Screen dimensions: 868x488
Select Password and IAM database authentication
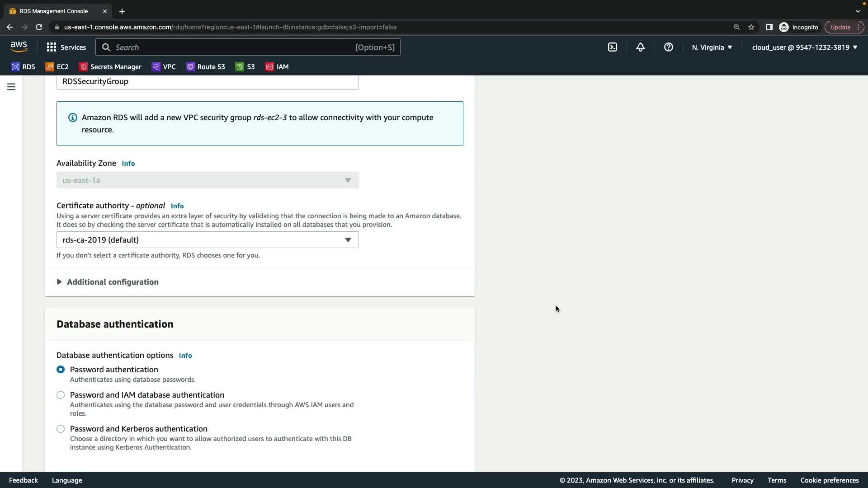click(61, 395)
